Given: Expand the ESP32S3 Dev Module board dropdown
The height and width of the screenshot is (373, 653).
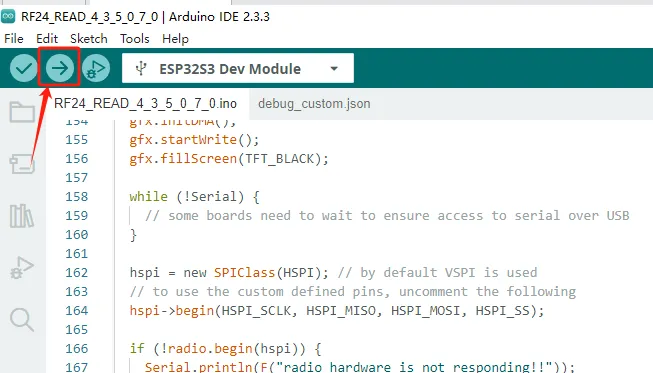Looking at the screenshot, I should tap(238, 68).
